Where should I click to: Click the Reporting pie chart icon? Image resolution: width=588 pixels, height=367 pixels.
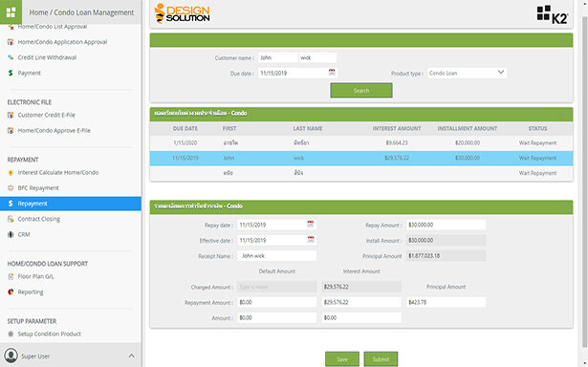pyautogui.click(x=11, y=292)
